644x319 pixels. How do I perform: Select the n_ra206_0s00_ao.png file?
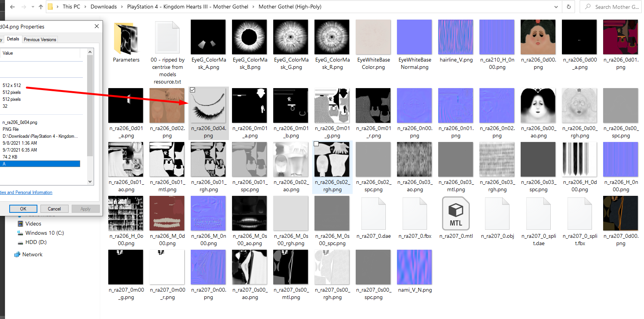pyautogui.click(x=538, y=114)
